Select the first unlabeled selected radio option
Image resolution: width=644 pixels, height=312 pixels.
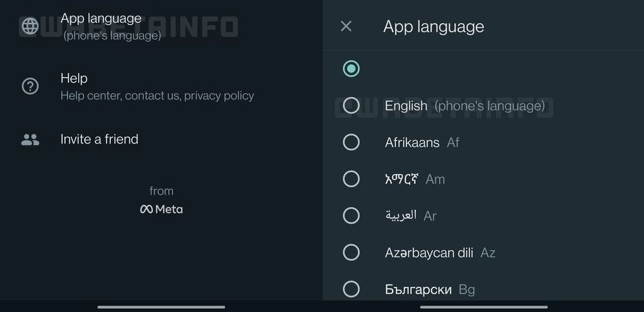[351, 69]
